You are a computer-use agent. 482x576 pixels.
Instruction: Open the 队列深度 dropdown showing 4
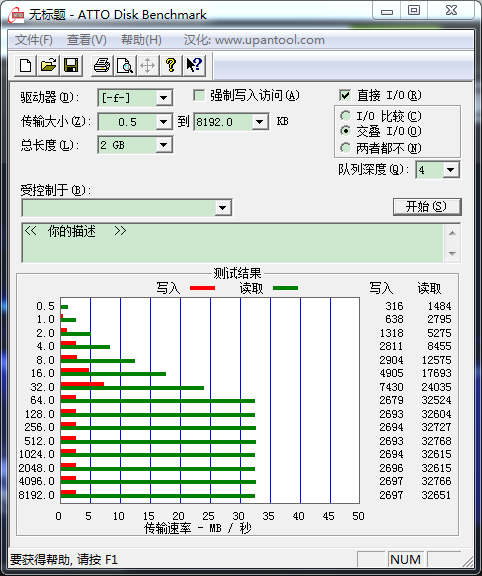(451, 170)
